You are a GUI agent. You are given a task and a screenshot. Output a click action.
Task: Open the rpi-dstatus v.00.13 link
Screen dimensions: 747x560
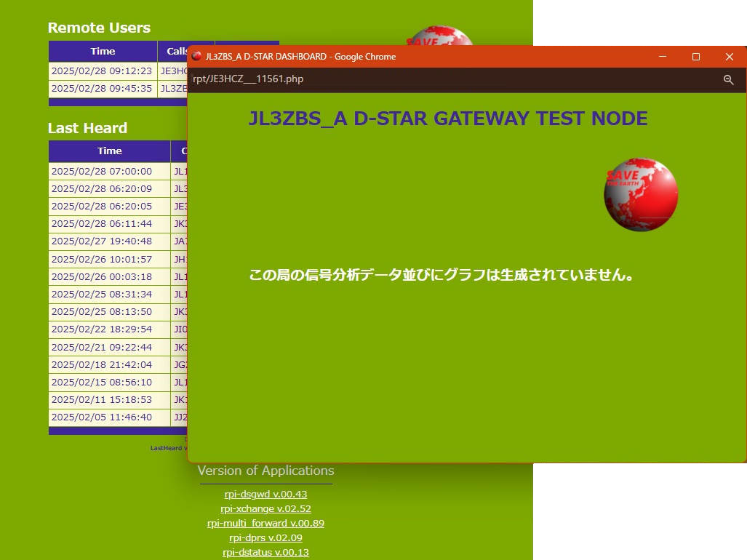pos(265,553)
